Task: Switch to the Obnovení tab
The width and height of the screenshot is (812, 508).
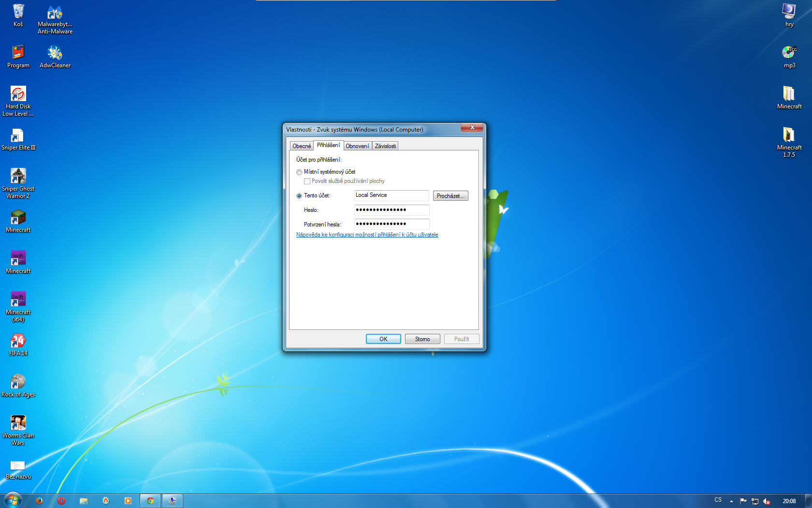Action: [357, 146]
